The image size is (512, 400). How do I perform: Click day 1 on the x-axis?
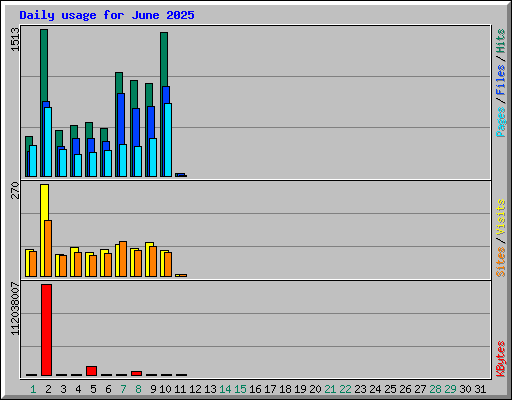(33, 389)
